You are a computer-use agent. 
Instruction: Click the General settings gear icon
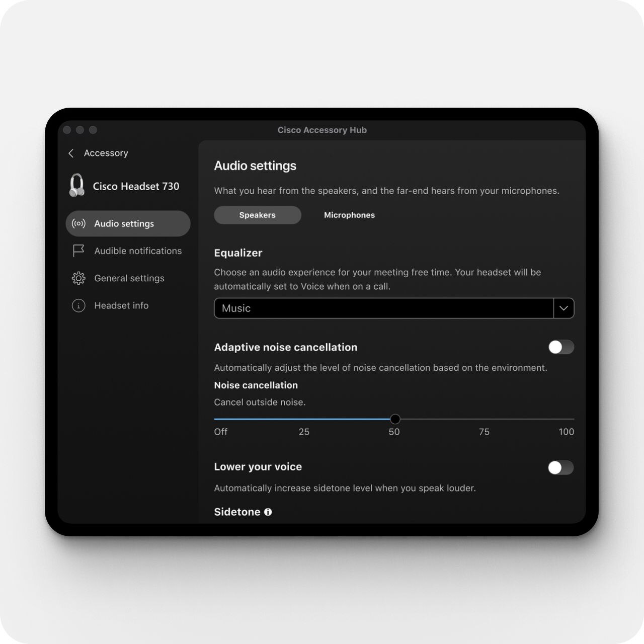point(78,278)
